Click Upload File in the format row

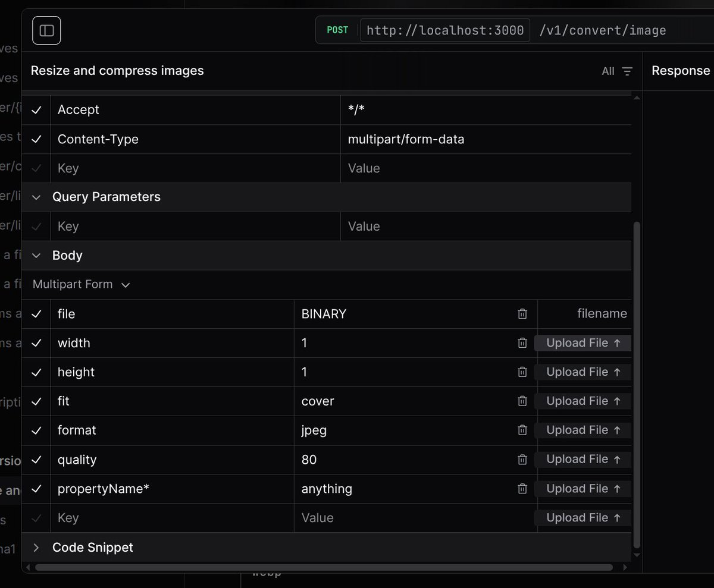click(583, 430)
